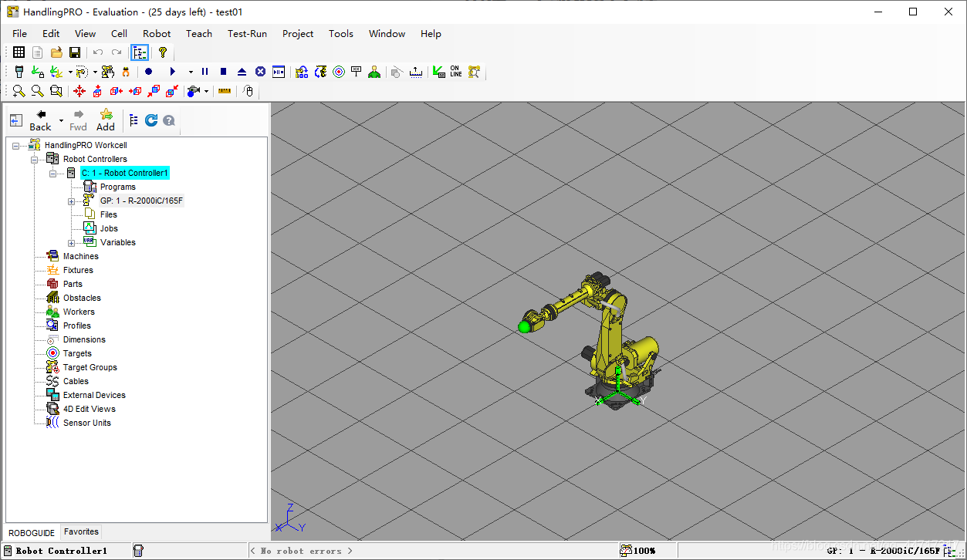This screenshot has width=967, height=560.
Task: Open the File menu
Action: pos(20,33)
